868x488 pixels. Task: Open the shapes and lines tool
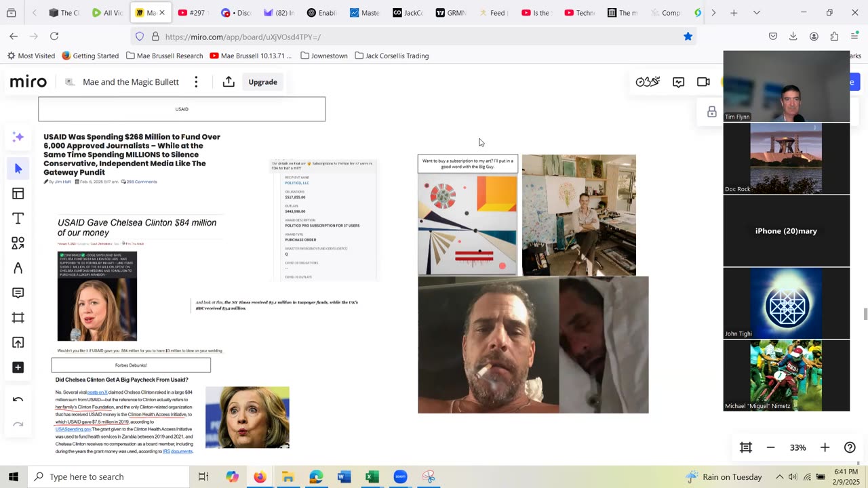pyautogui.click(x=18, y=243)
